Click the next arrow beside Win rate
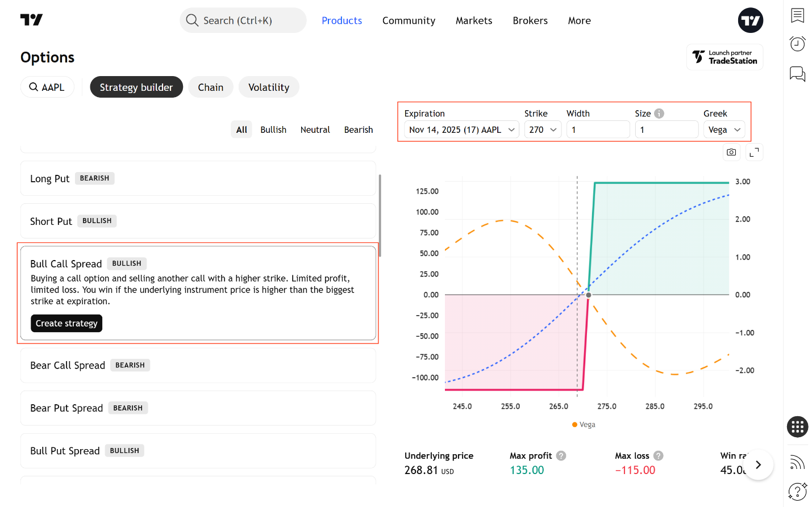Screen dimensions: 812x507 click(758, 464)
